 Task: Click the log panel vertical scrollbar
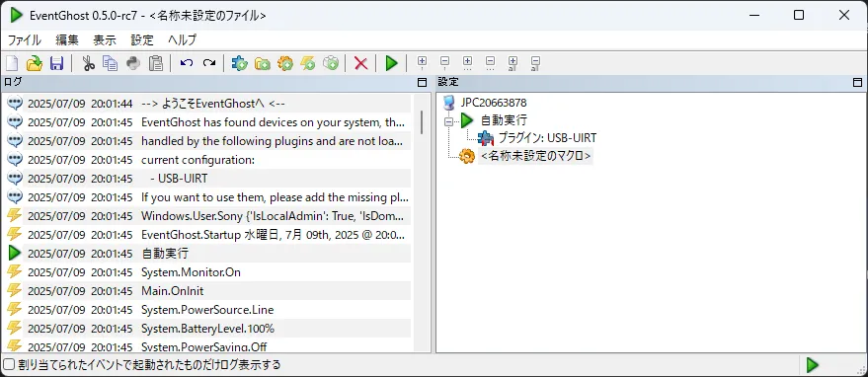pos(422,221)
